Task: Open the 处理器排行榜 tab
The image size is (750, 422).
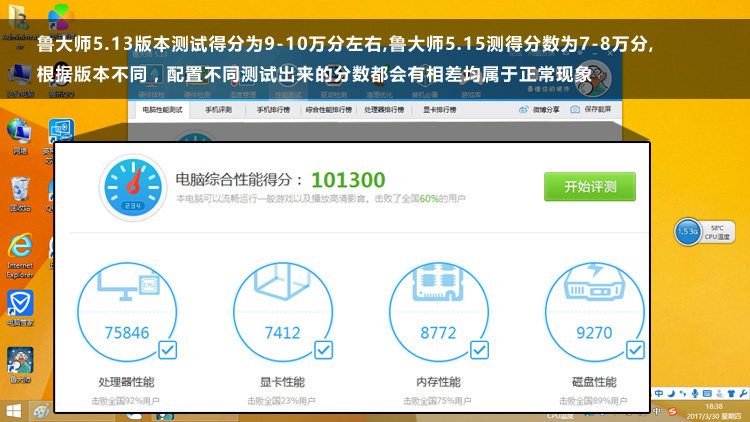Action: [384, 110]
